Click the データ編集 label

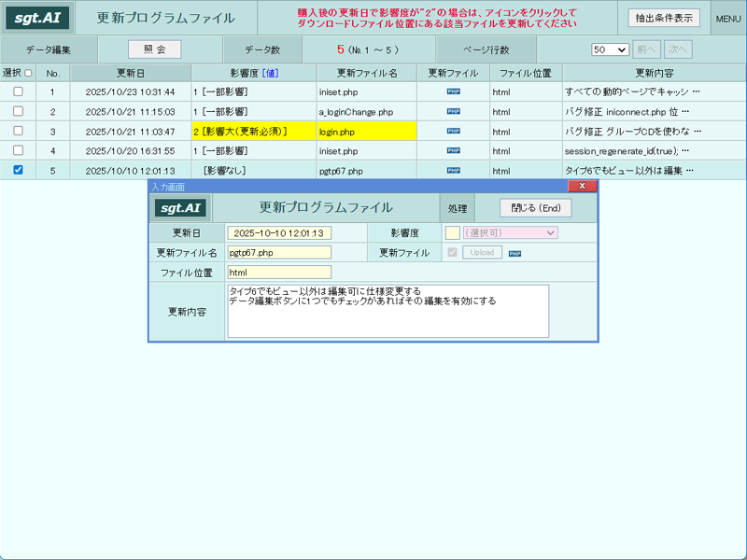tap(49, 49)
